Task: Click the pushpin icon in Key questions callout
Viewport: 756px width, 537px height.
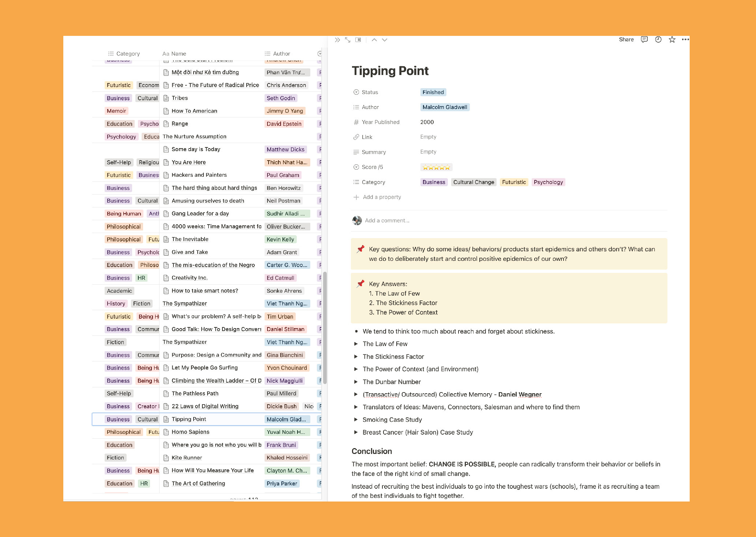Action: (361, 249)
